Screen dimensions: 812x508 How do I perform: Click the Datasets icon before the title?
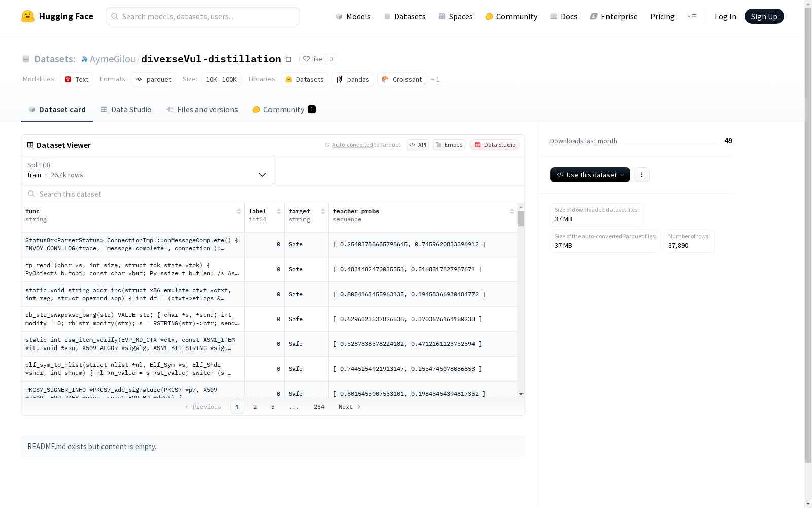(x=26, y=59)
